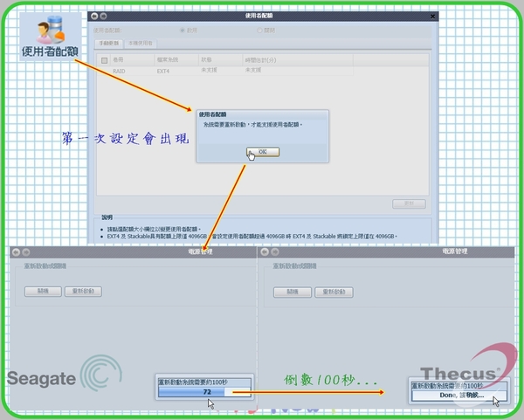The image size is (524, 420).
Task: Select the 啟用 (enable) quota radio button
Action: coord(183,31)
